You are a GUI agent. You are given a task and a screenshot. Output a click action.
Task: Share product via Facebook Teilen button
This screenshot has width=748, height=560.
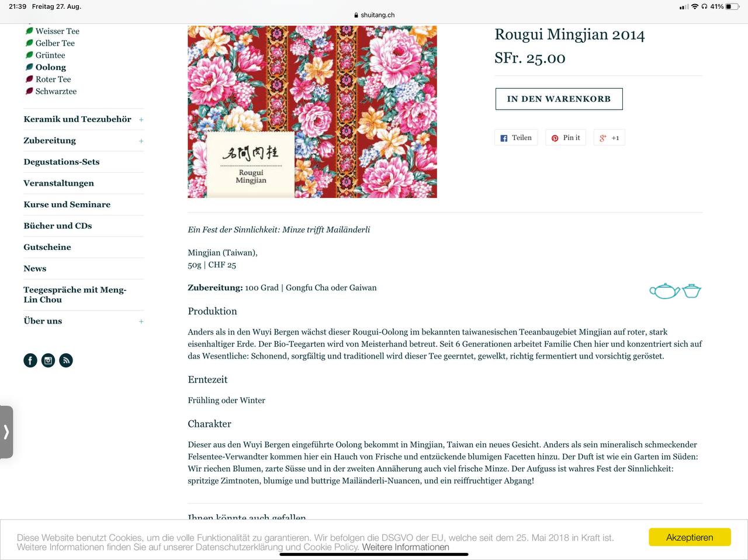coord(516,138)
